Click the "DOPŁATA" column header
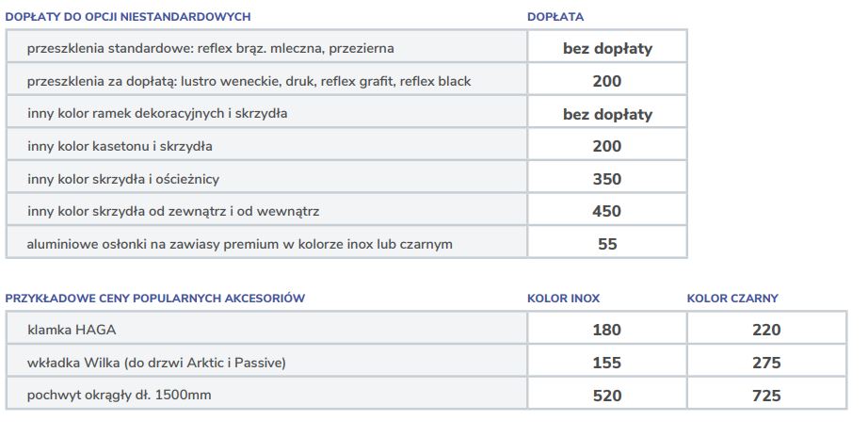Viewport: 868px width, 437px height. tap(555, 16)
